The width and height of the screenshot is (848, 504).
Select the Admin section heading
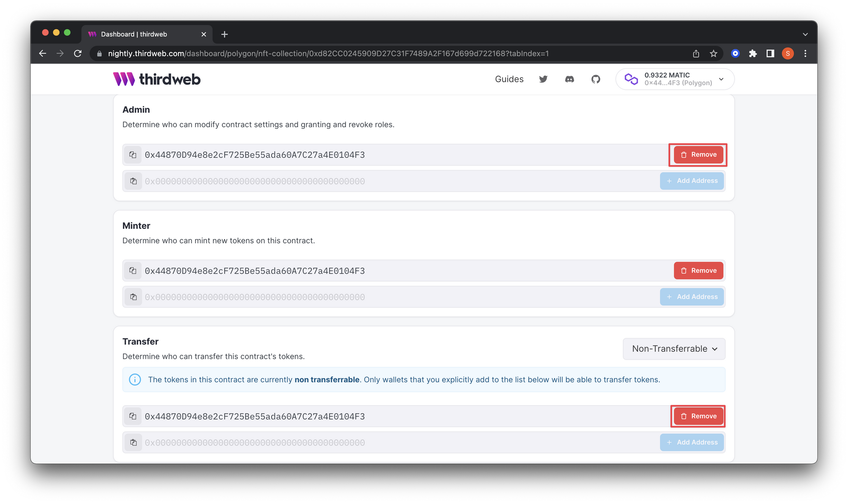136,110
